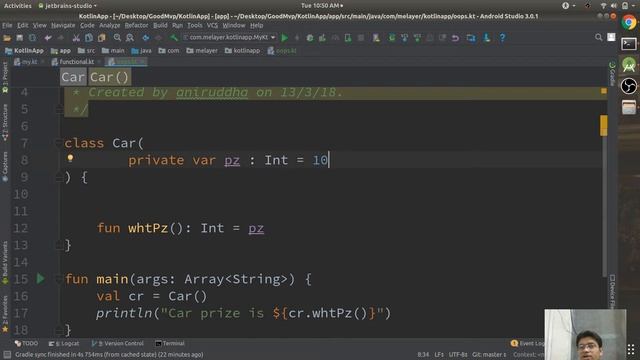Click the Activities button
640x360 pixels.
coord(18,6)
